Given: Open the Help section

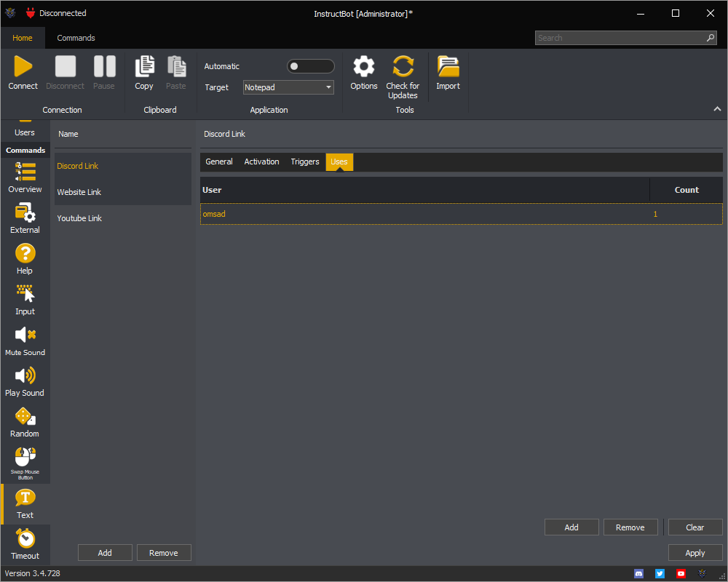Looking at the screenshot, I should [25, 258].
